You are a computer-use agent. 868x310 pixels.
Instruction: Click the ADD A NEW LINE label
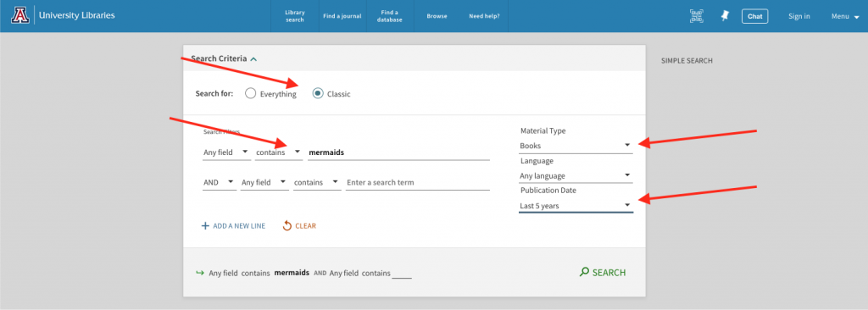[x=239, y=226]
